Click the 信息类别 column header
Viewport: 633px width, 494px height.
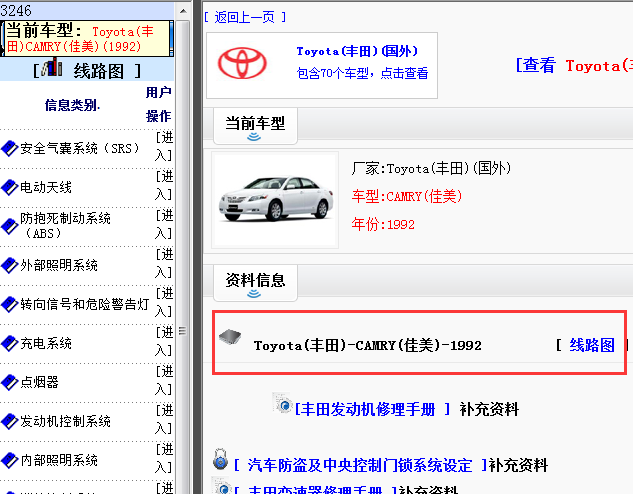pos(72,105)
